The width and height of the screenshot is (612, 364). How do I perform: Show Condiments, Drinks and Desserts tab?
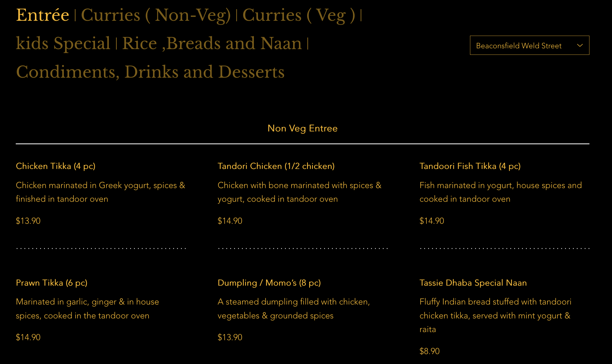coord(150,72)
